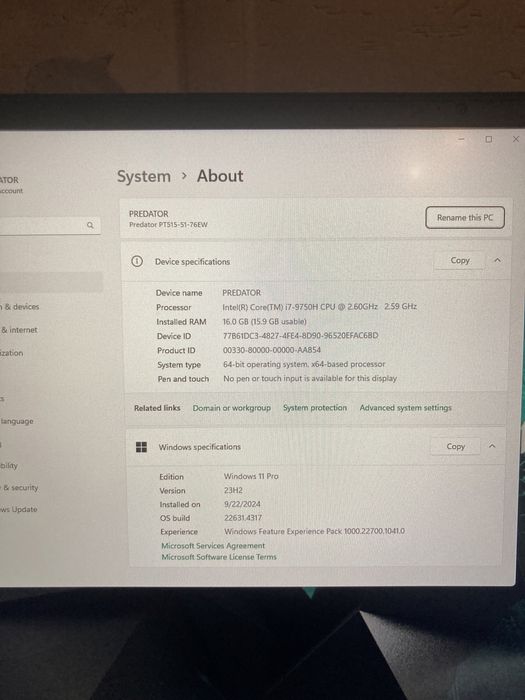This screenshot has width=525, height=700.
Task: Click the Rename this PC button
Action: 465,217
